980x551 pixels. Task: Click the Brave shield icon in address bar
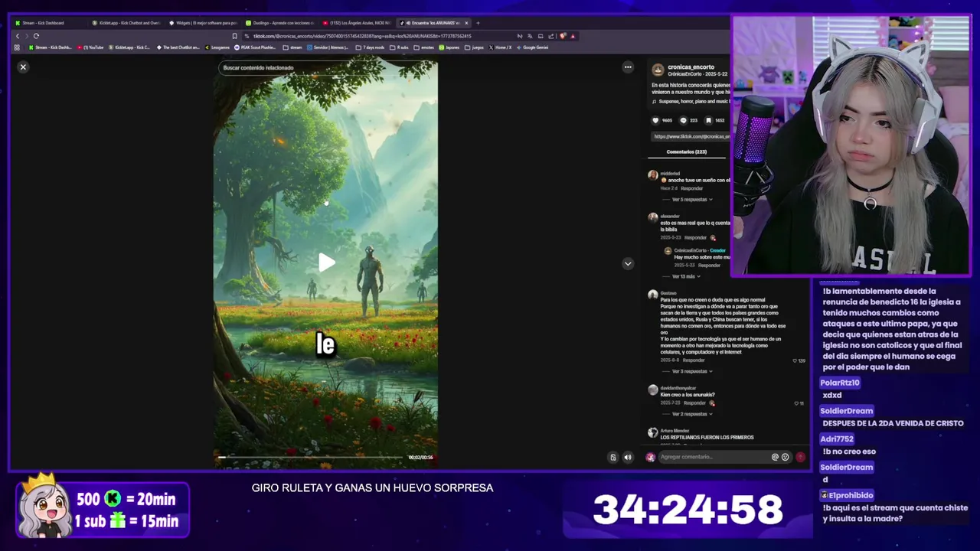click(x=563, y=36)
